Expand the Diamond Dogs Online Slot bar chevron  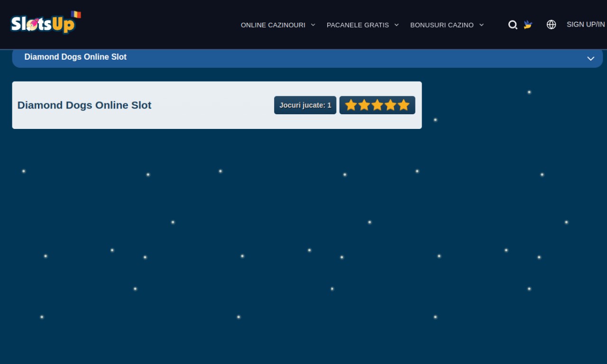click(x=590, y=58)
